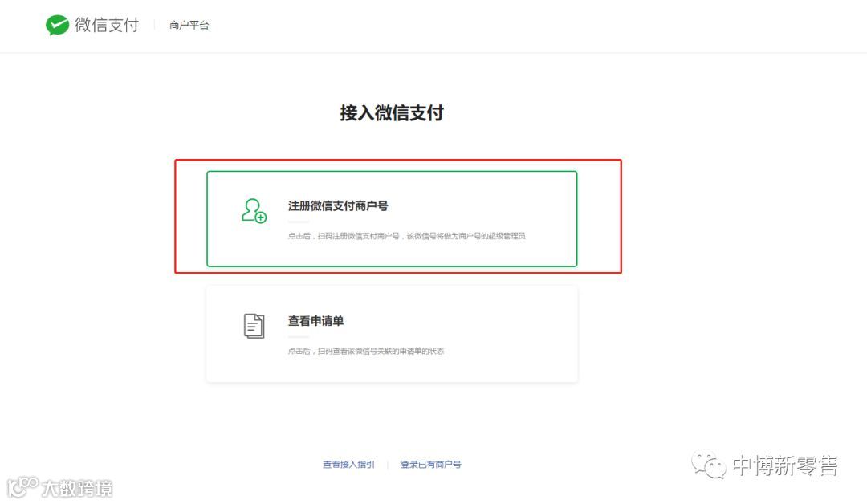This screenshot has width=867, height=504.
Task: Click the WeChat Pay green logo icon
Action: (57, 25)
